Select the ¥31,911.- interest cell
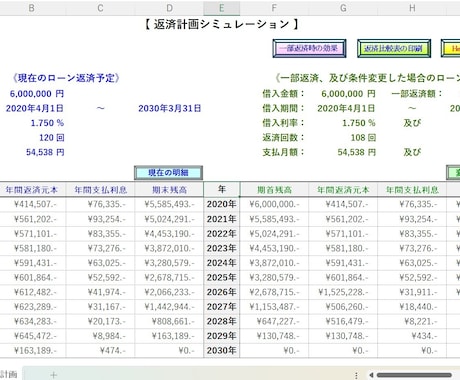This screenshot has width=460, height=380. (x=412, y=292)
